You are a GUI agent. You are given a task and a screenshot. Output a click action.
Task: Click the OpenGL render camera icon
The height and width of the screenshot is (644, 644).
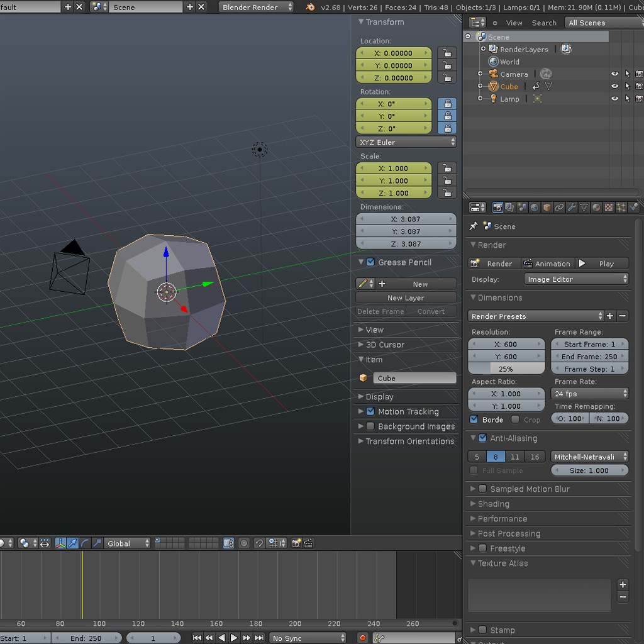[296, 543]
